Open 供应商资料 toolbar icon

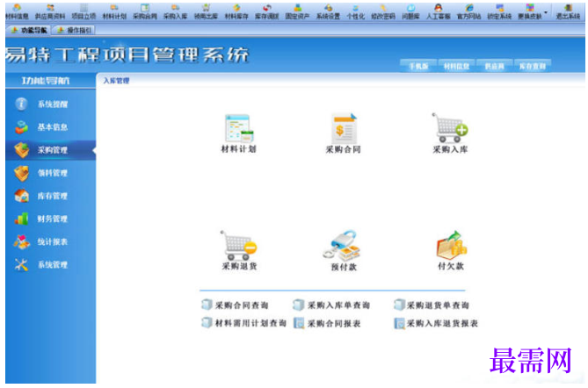click(x=50, y=11)
